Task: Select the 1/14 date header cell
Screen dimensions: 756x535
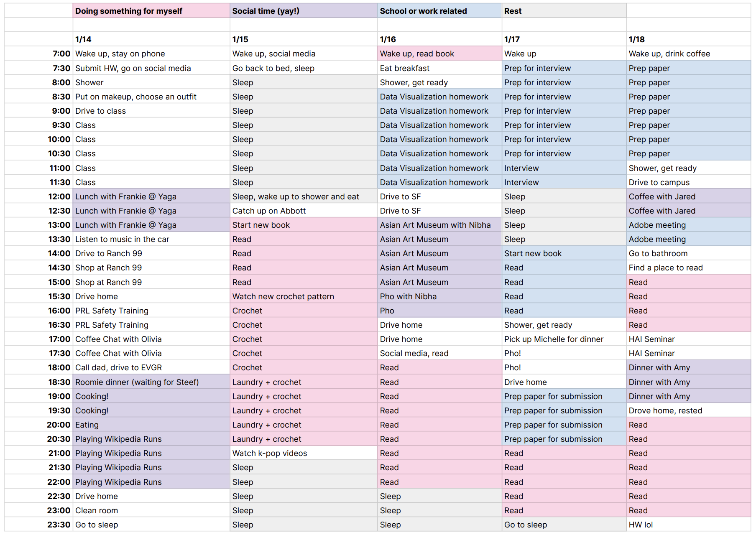Action: tap(151, 39)
